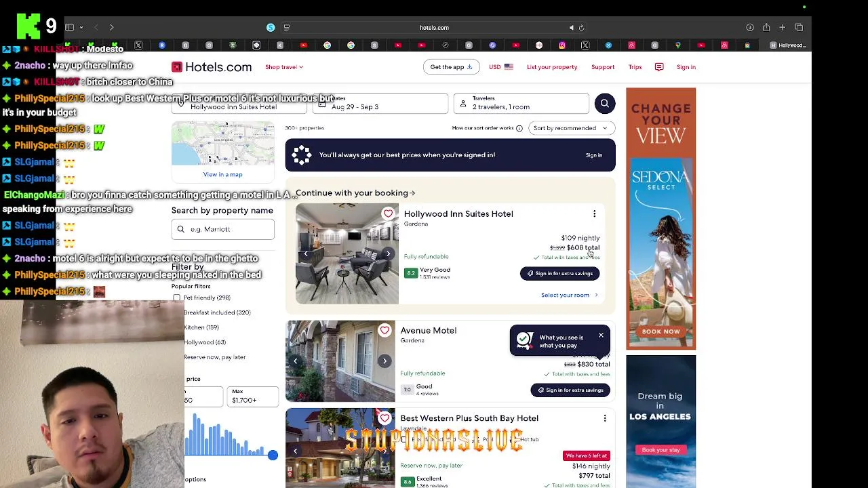Click Select your room link
Screen dimensions: 868x488
[x=570, y=296]
